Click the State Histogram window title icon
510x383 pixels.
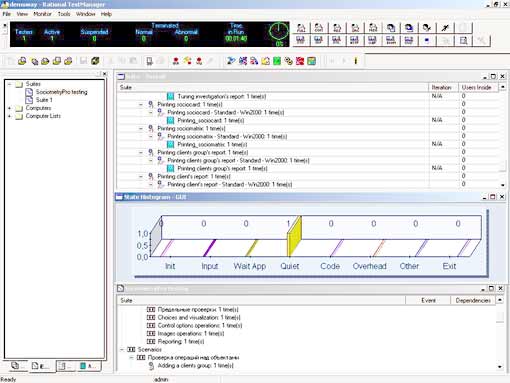[119, 197]
